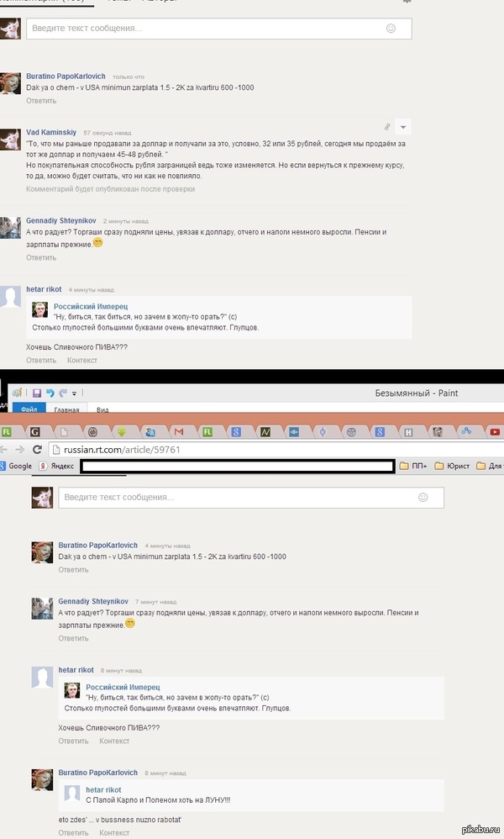The width and height of the screenshot is (504, 839).
Task: Expand the dropdown arrow on Vad Kaminskiy's comment
Action: pos(403,127)
